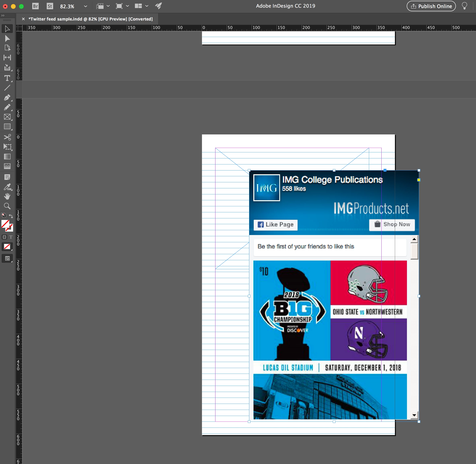
Task: Select the Rectangle Frame tool
Action: (x=7, y=117)
